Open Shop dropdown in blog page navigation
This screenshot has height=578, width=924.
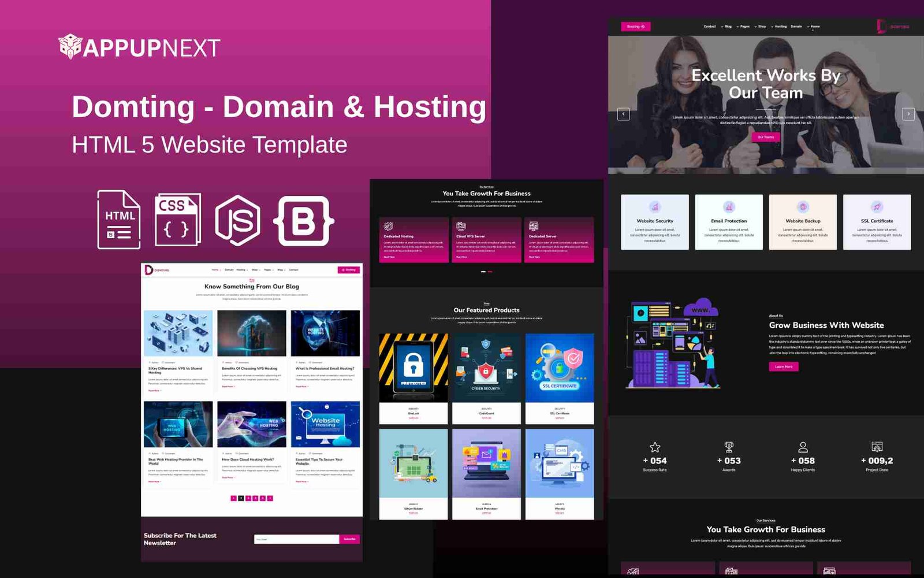255,270
